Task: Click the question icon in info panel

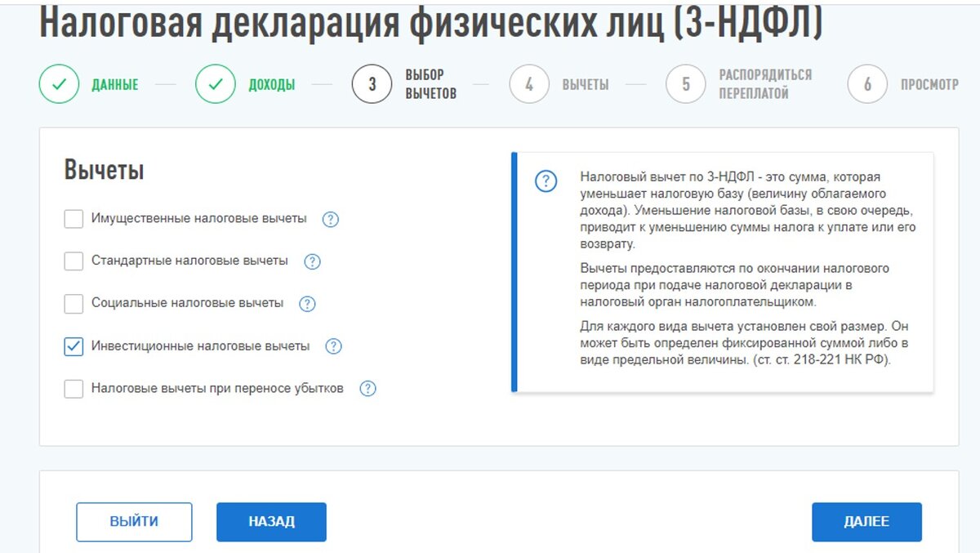Action: [546, 181]
